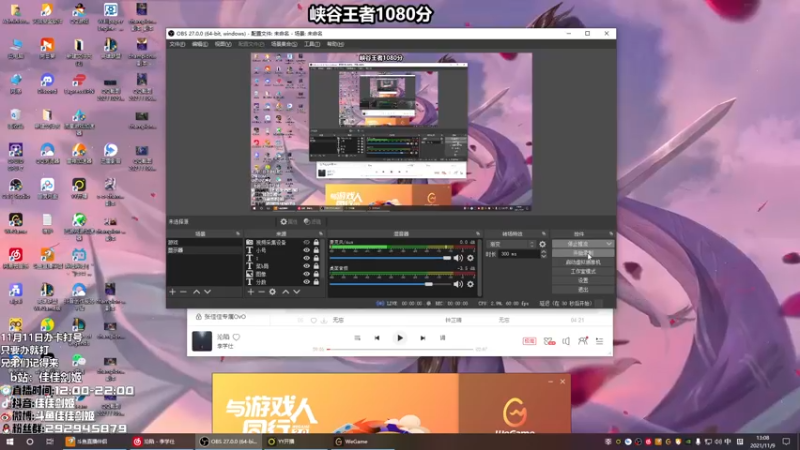Remove selected scene with minus icon
Screen dimensions: 800x450
point(183,292)
